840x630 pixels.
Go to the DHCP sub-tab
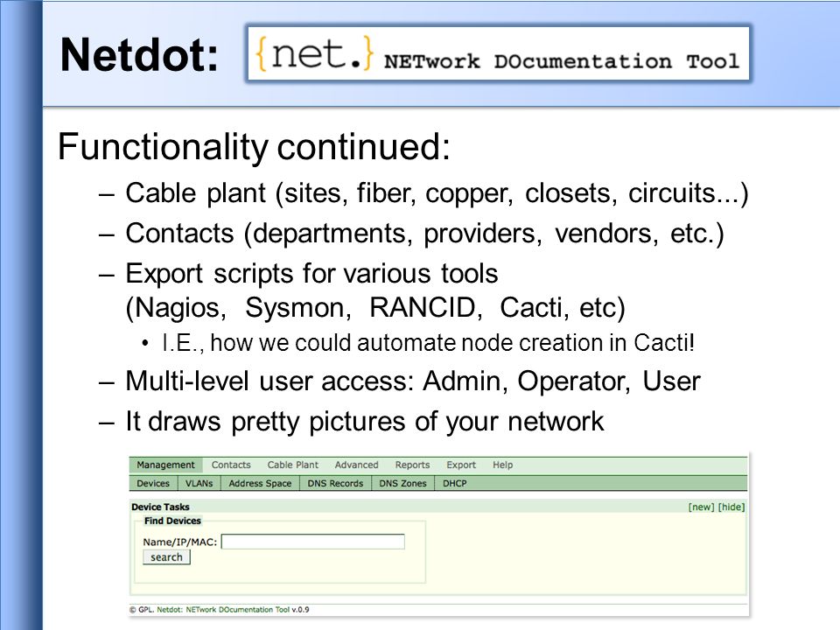pyautogui.click(x=454, y=483)
